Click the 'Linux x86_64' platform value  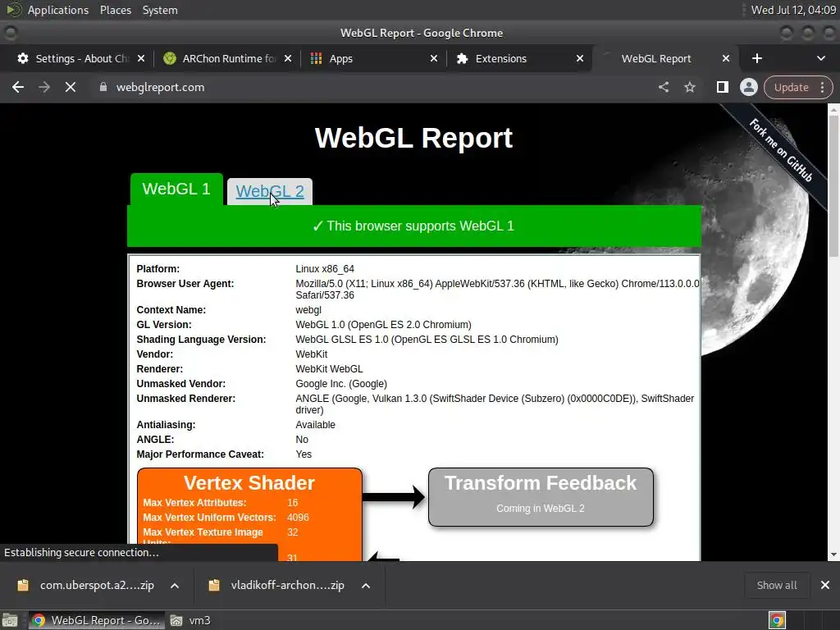pos(325,269)
